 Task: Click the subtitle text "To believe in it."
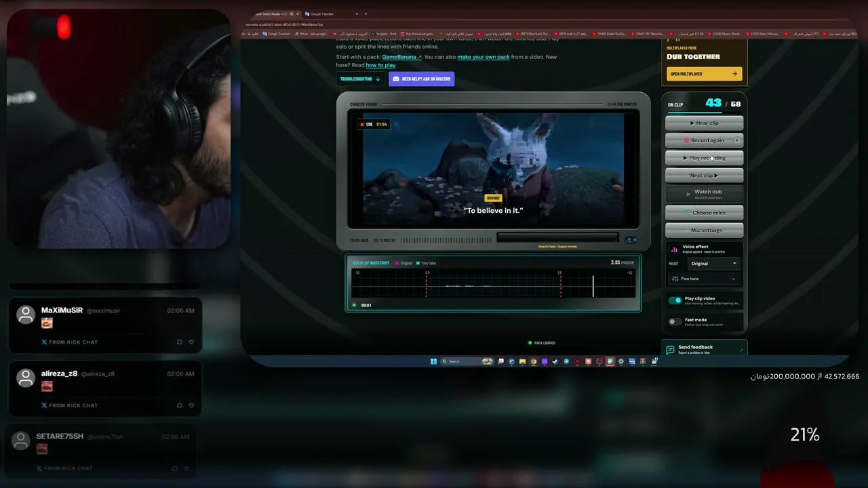(493, 211)
